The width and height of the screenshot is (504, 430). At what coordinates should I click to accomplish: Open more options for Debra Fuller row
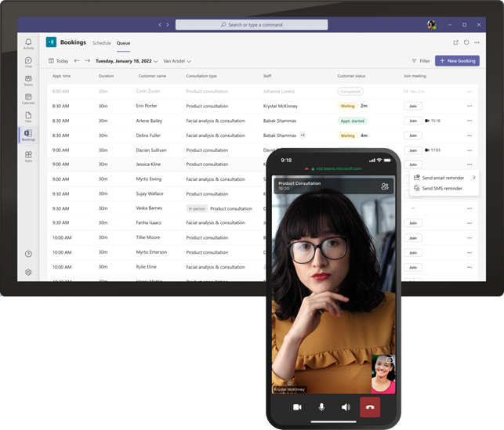470,136
